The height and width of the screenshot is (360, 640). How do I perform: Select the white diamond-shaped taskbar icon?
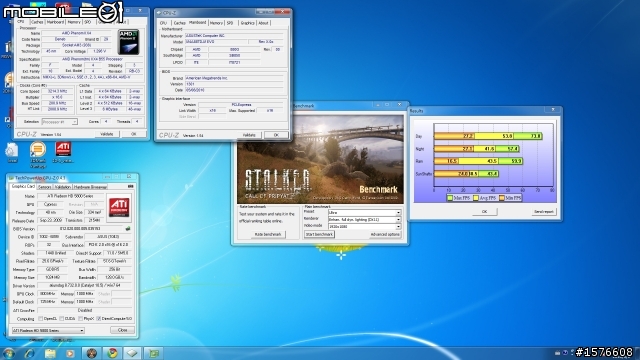[132, 353]
